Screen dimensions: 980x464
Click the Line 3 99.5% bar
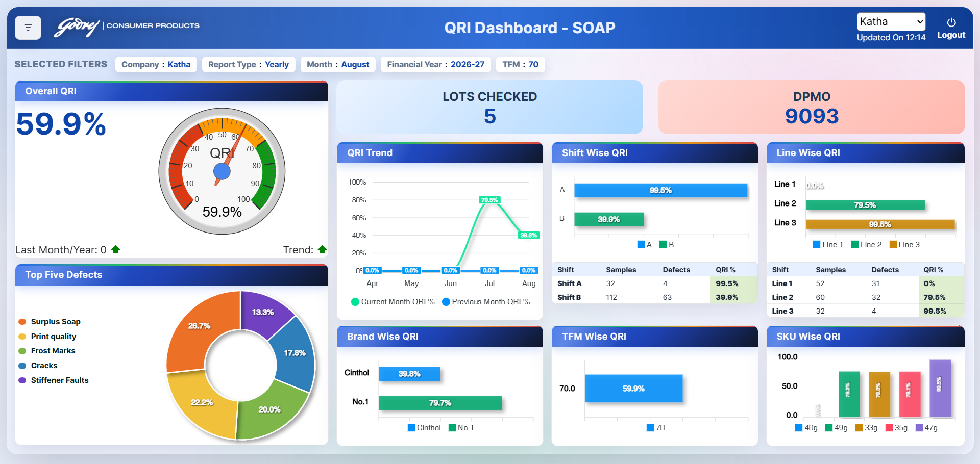tap(880, 224)
